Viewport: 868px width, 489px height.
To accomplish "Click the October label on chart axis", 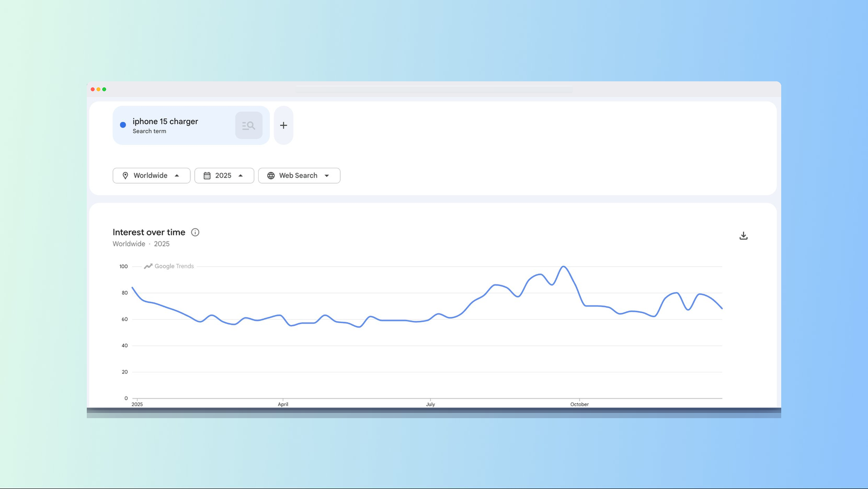I will pos(579,404).
